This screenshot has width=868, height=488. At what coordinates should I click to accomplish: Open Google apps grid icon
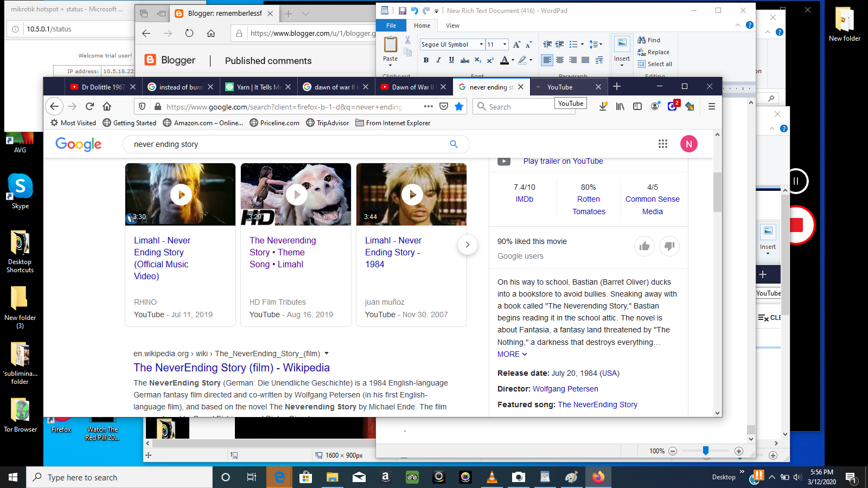663,144
